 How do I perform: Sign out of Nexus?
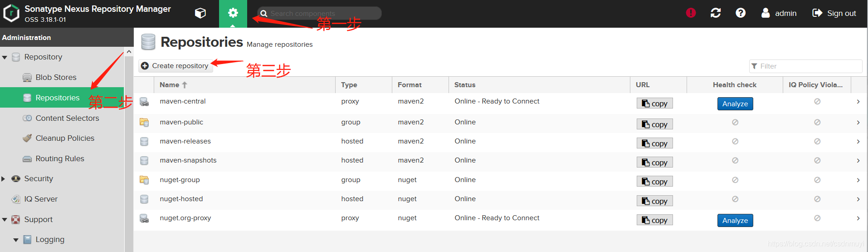pos(834,13)
